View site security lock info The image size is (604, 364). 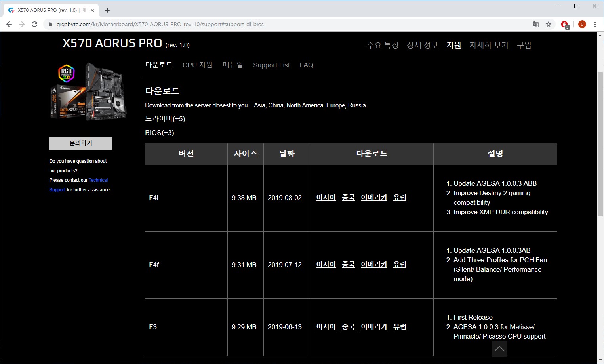(x=50, y=24)
